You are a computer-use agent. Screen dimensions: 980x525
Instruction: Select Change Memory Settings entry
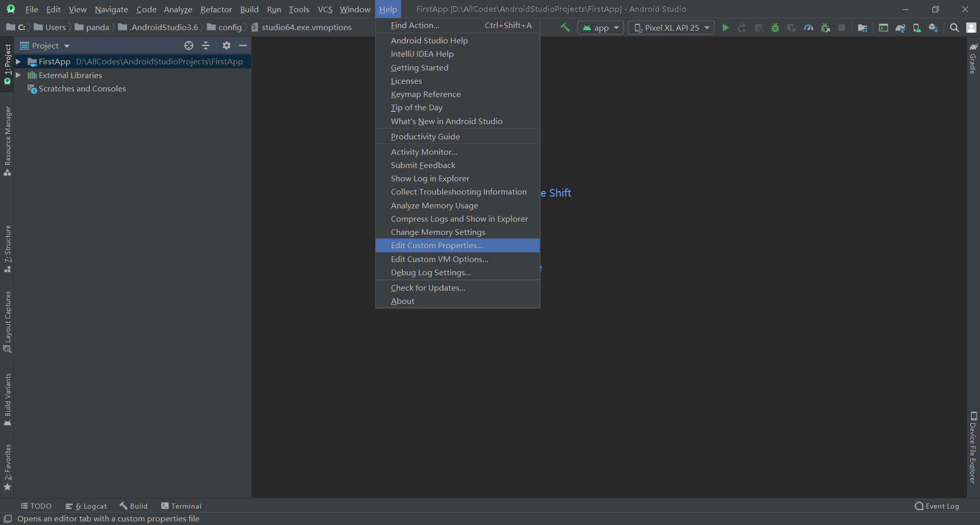[x=457, y=232]
